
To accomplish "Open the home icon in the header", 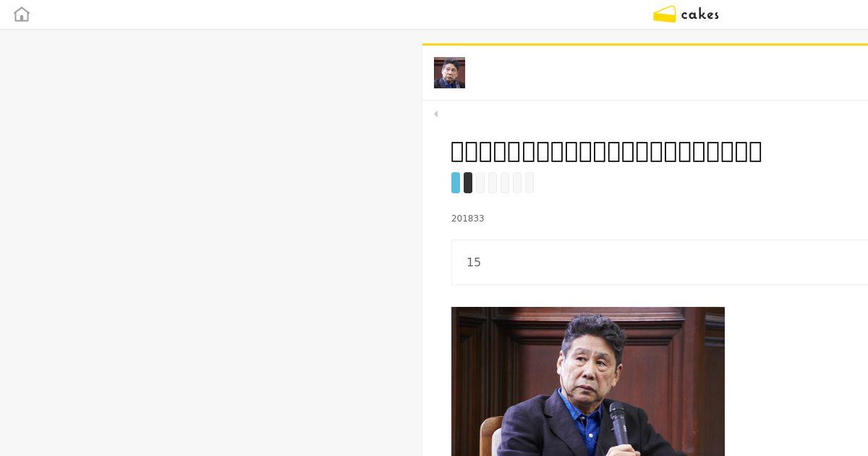I will pyautogui.click(x=22, y=14).
